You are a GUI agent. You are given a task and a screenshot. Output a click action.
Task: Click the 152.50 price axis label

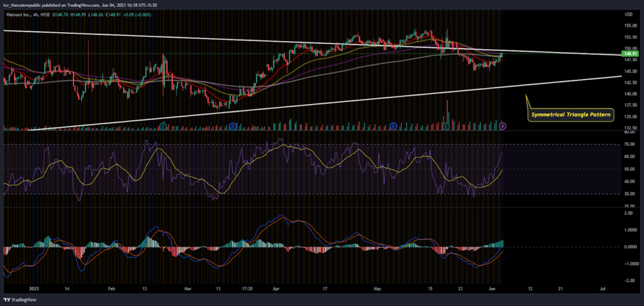coord(630,37)
